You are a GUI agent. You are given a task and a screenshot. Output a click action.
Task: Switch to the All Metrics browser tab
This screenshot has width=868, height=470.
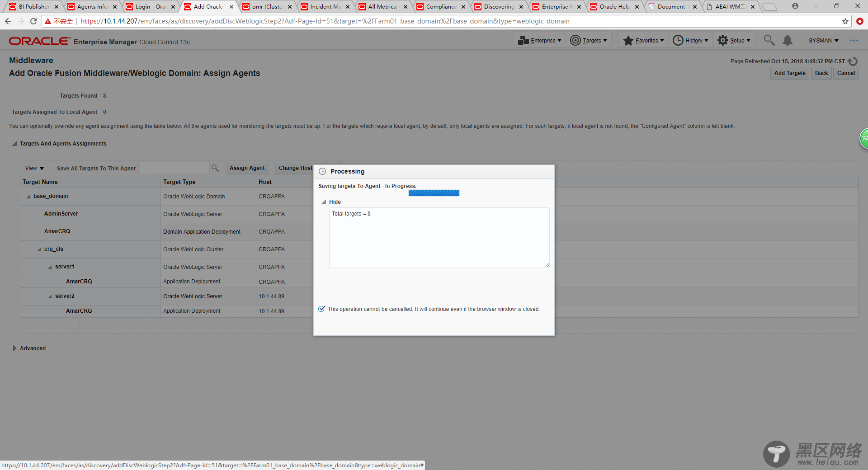[382, 7]
